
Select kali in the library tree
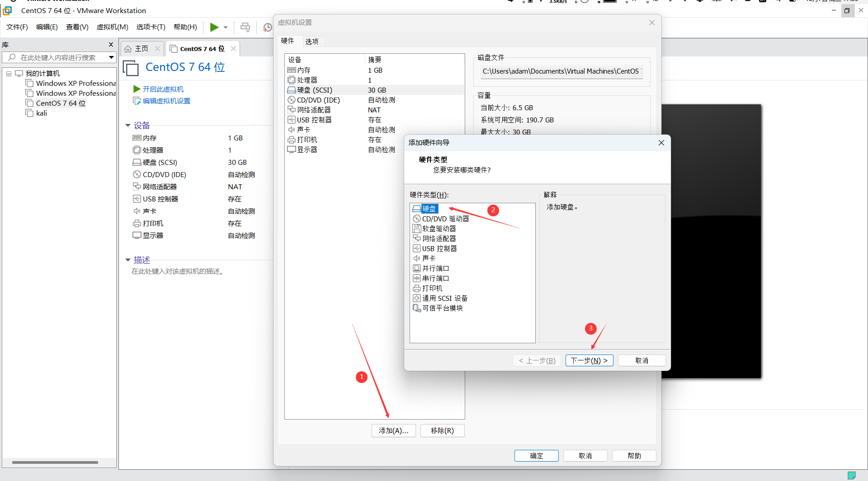pos(42,113)
